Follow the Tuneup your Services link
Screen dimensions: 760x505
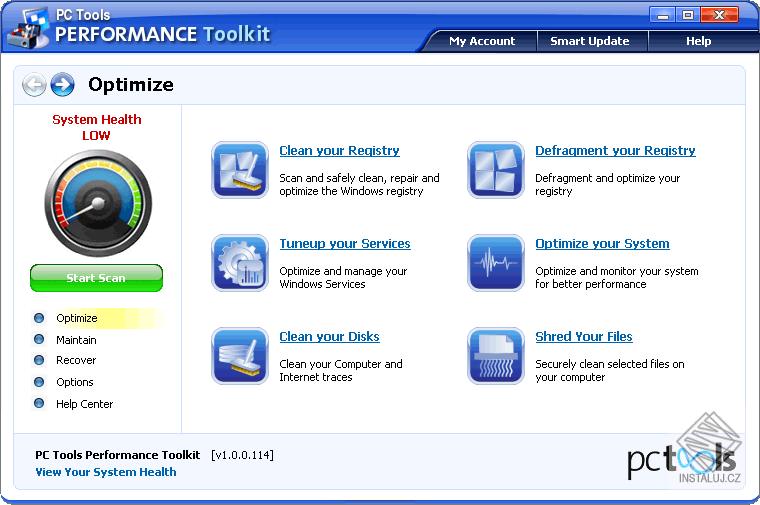click(x=345, y=244)
